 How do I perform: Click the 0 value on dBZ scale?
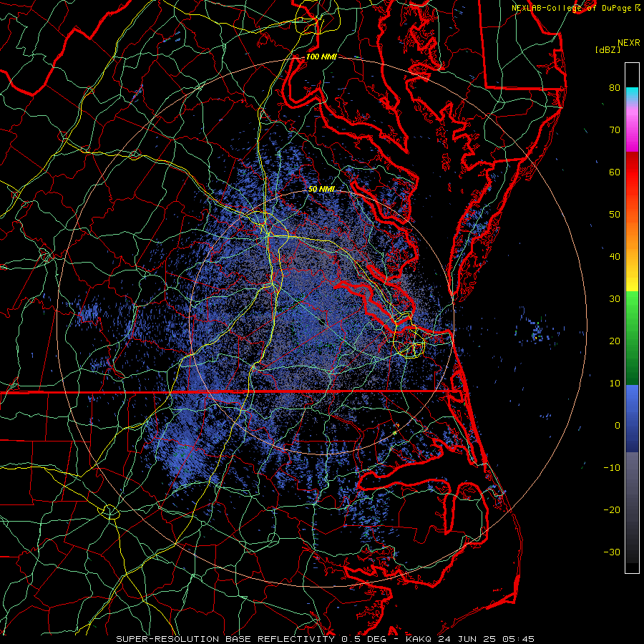618,426
